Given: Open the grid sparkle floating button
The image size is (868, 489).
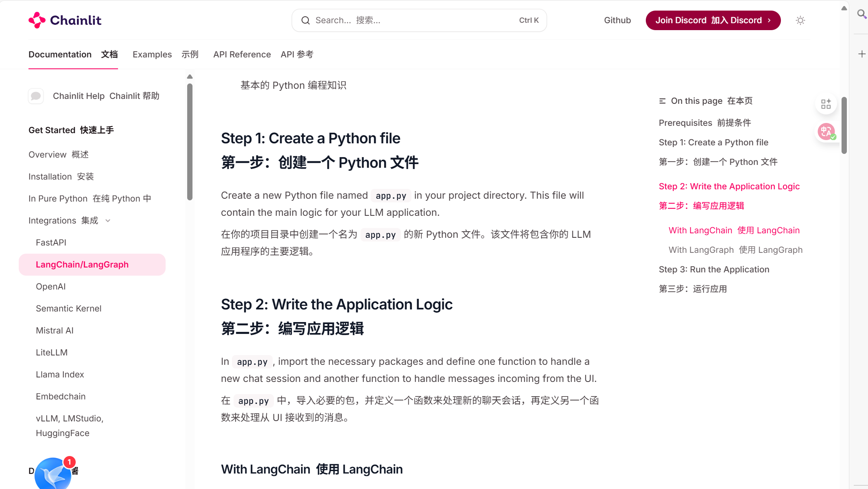Looking at the screenshot, I should pos(826,104).
